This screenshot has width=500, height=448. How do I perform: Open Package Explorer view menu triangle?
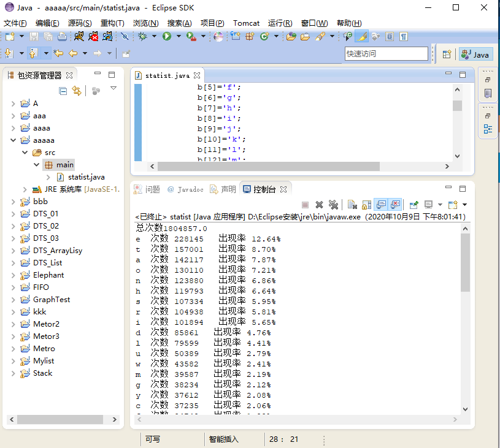coord(113,88)
